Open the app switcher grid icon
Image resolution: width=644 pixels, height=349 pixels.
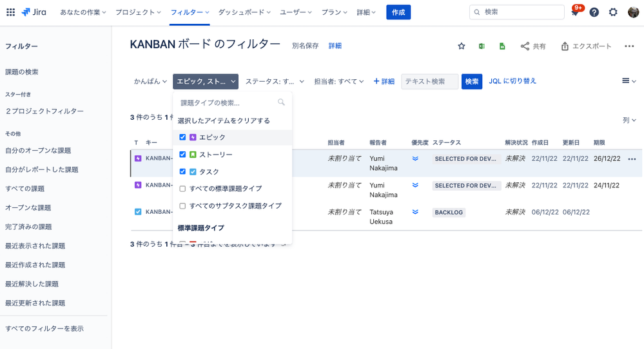(x=11, y=12)
